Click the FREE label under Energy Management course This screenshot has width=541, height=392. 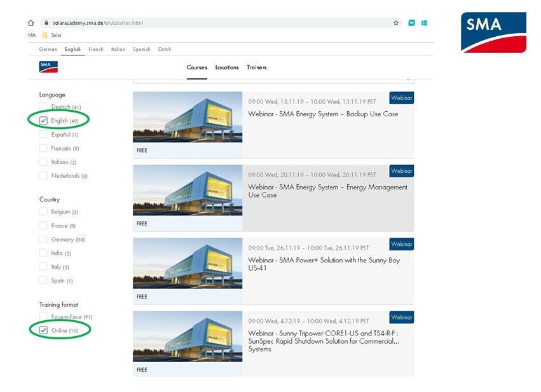click(x=142, y=224)
